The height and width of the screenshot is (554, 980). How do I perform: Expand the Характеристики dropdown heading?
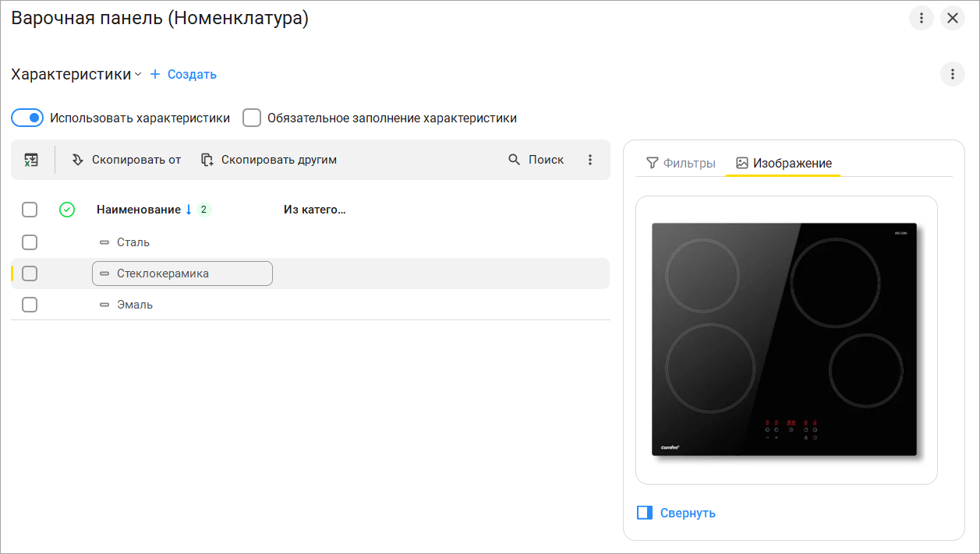coord(76,75)
